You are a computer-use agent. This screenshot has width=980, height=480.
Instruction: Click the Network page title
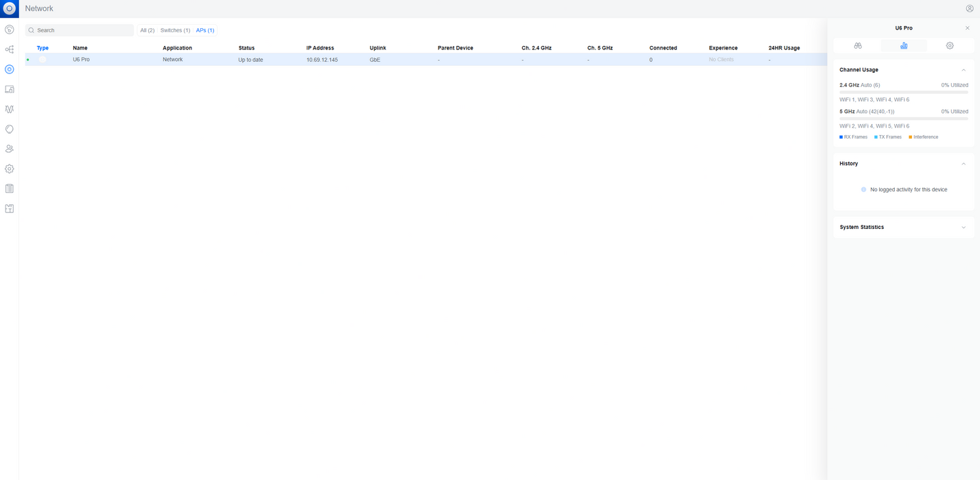pos(39,8)
